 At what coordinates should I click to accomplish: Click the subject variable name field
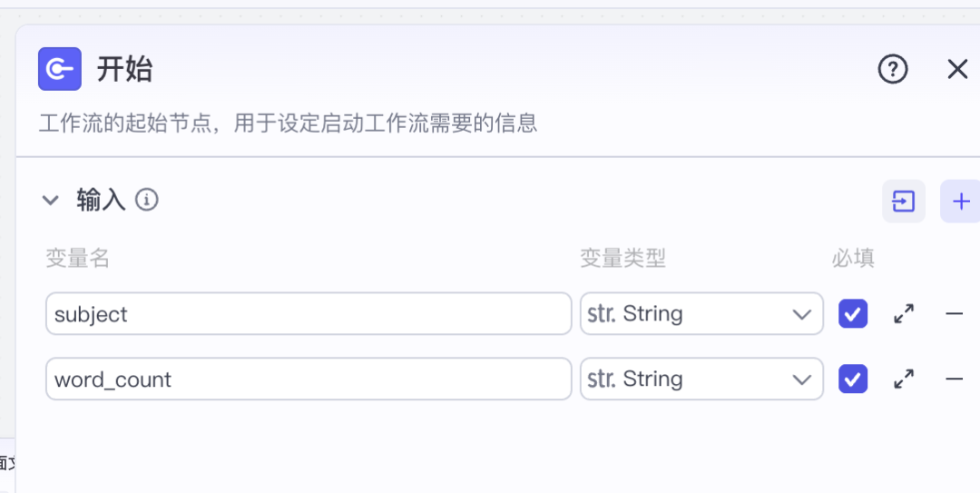click(x=309, y=314)
